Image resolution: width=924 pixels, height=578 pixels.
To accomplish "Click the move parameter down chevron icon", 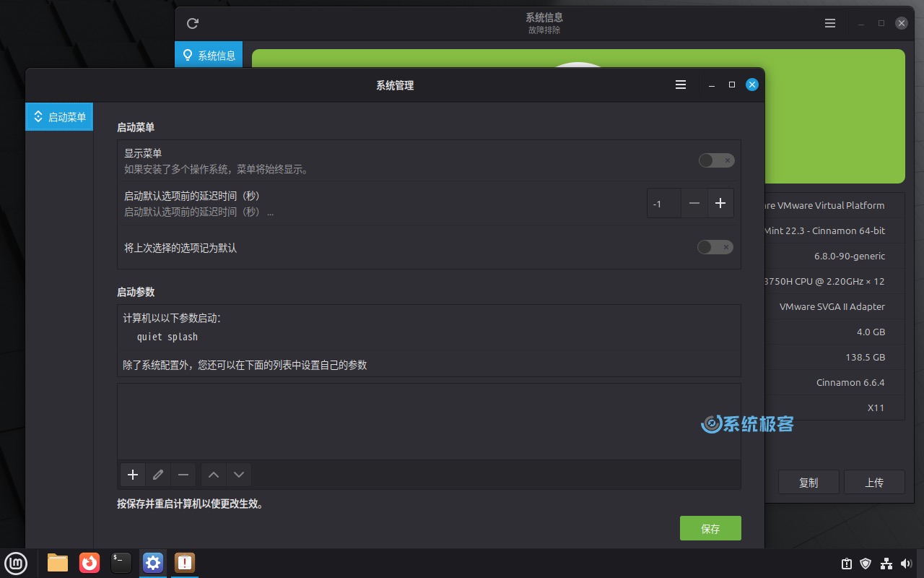I will point(239,475).
